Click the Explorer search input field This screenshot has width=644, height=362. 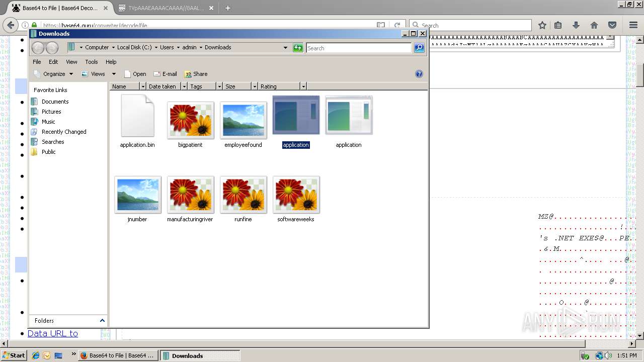point(359,48)
